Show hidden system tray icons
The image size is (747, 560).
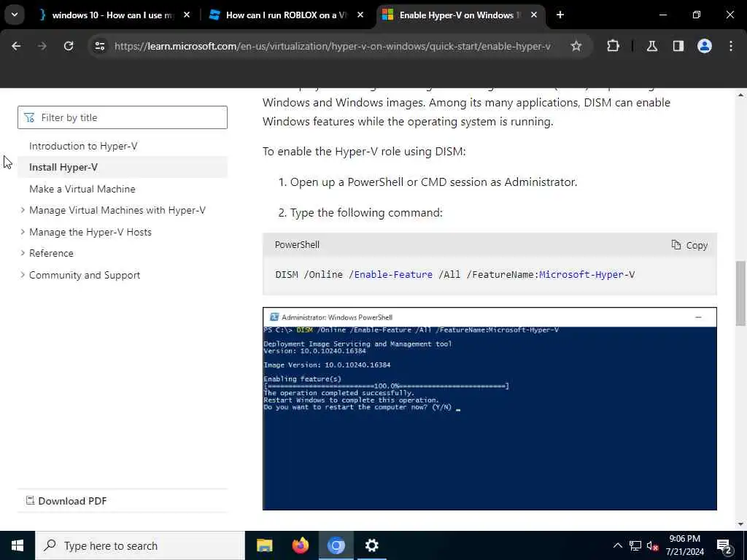coord(617,545)
